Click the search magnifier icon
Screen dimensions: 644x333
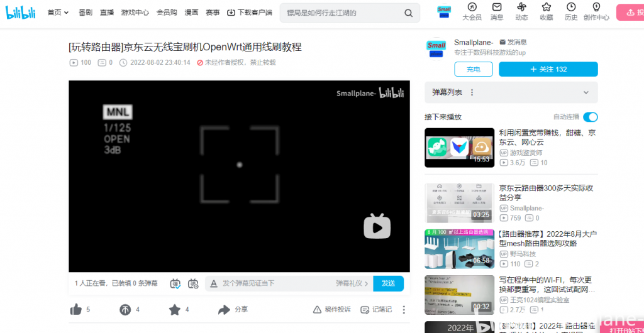[x=408, y=13]
